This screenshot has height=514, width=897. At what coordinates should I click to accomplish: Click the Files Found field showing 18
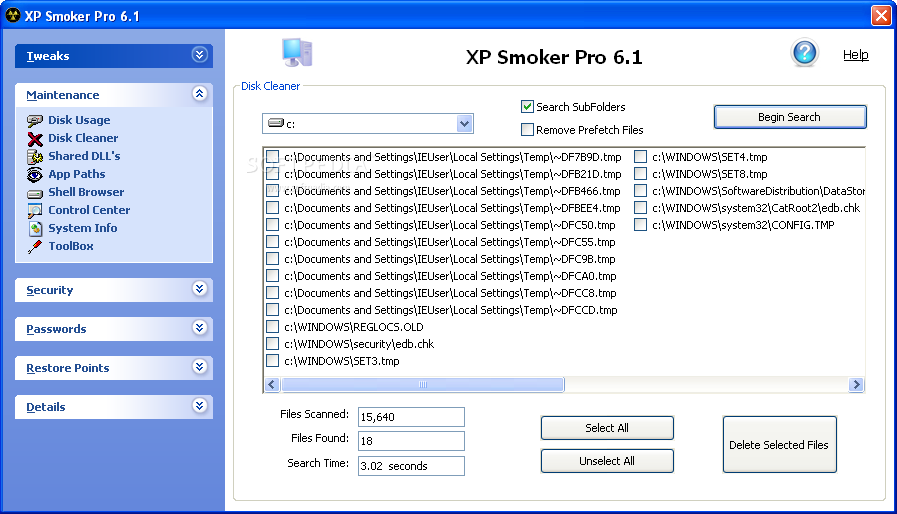tap(411, 441)
